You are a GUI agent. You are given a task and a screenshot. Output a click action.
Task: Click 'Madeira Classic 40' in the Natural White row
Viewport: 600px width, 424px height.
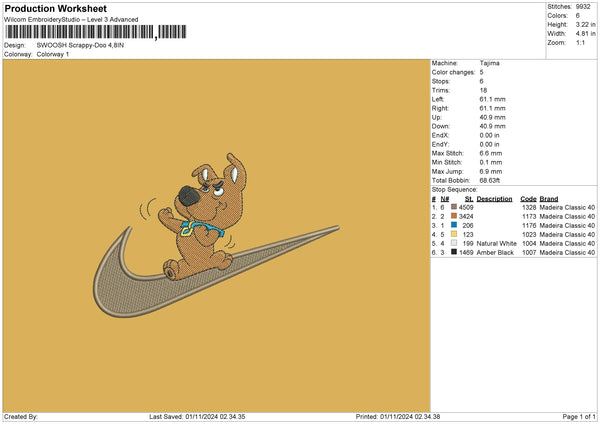(x=567, y=243)
